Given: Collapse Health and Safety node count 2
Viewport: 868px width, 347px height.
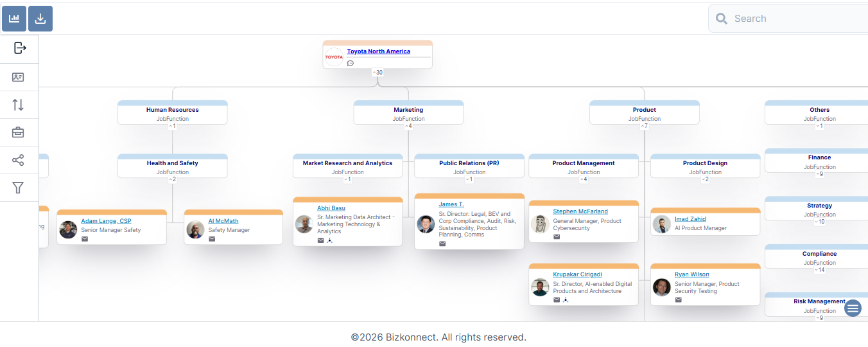Looking at the screenshot, I should click(172, 179).
